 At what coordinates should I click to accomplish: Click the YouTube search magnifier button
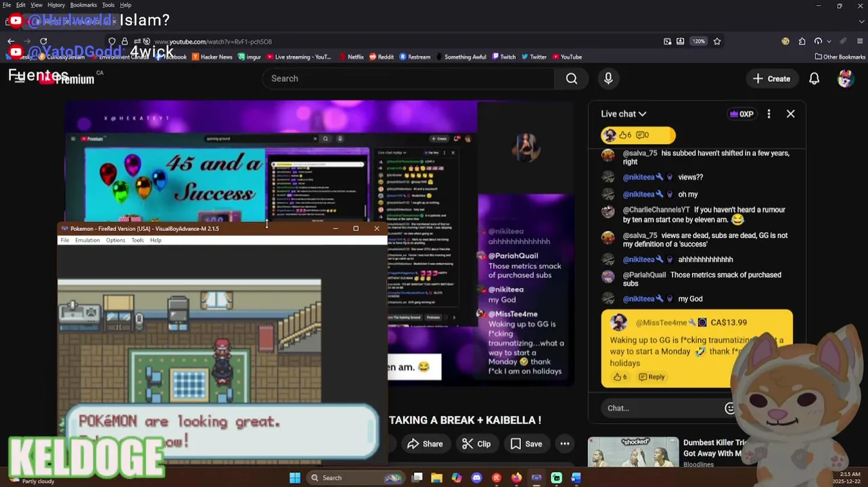point(572,78)
